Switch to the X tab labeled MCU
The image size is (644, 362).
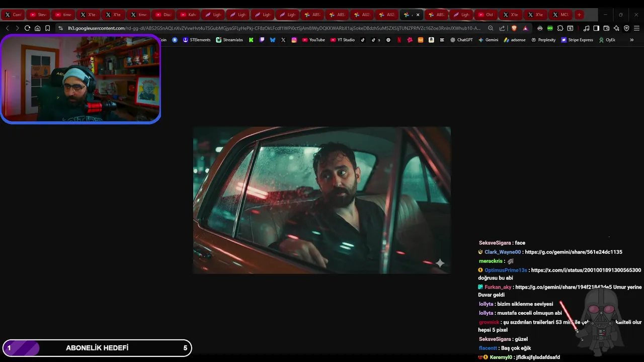(x=560, y=15)
